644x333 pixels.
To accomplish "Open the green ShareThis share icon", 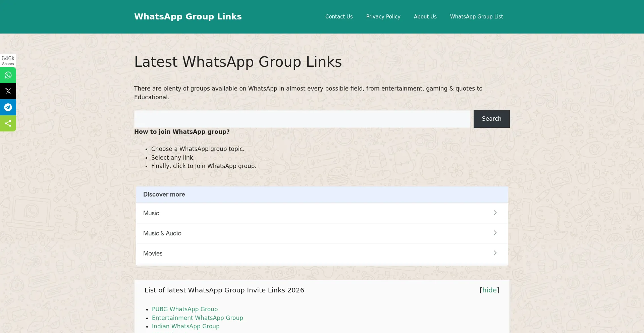I will [x=8, y=123].
